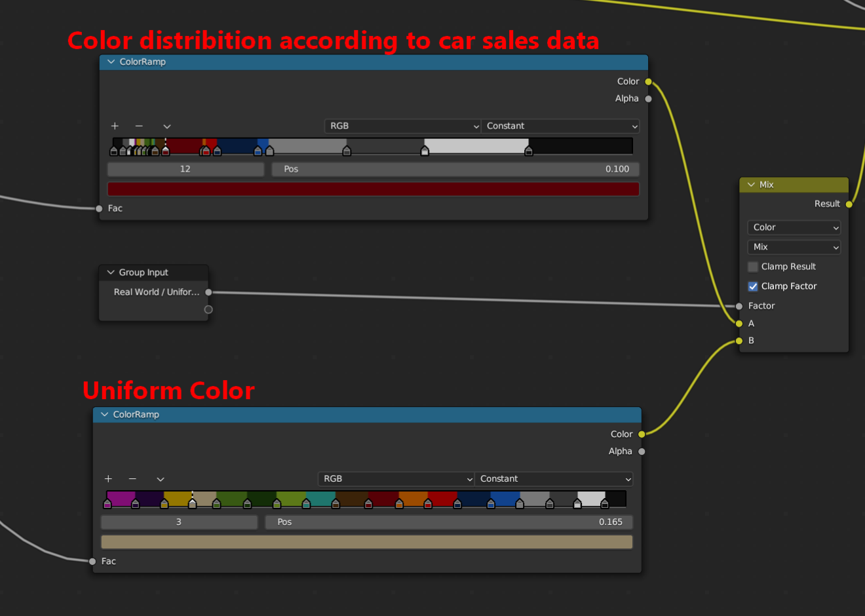Viewport: 865px width, 616px height.
Task: Remove selected stop from the top ColorRamp
Action: (139, 126)
